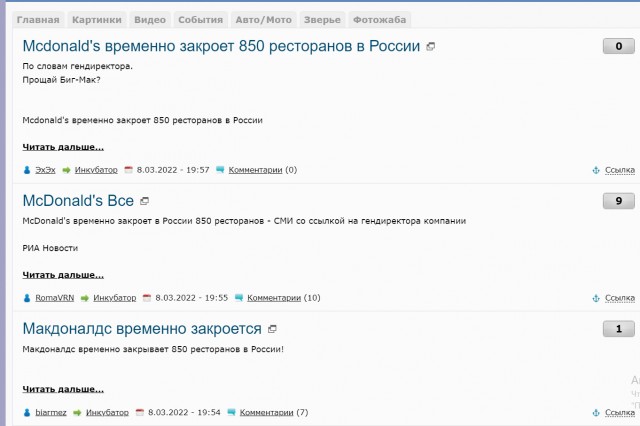Open Инкубатор link in RomaVRN post
Viewport: 640px width, 426px height.
coord(115,298)
